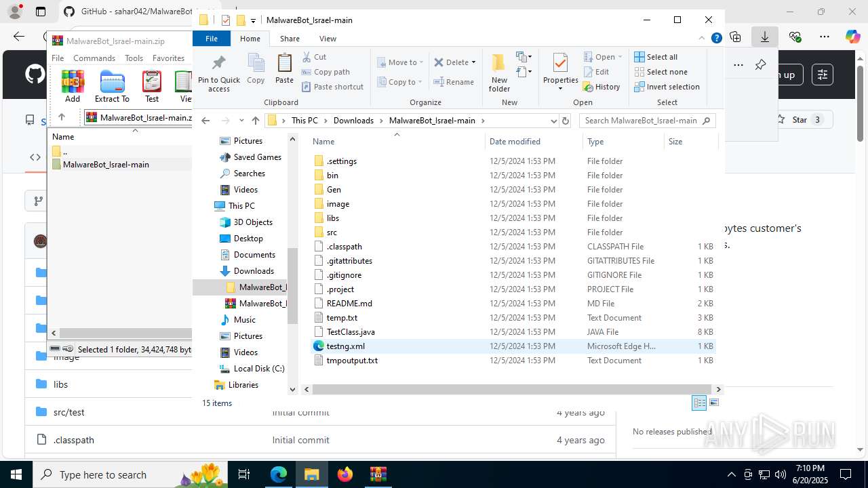Image resolution: width=868 pixels, height=488 pixels.
Task: Open the History command
Action: [x=601, y=87]
